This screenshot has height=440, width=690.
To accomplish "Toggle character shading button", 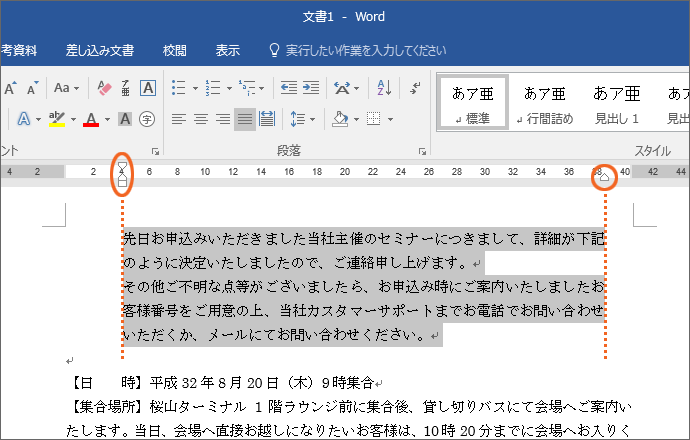I will pos(125,119).
